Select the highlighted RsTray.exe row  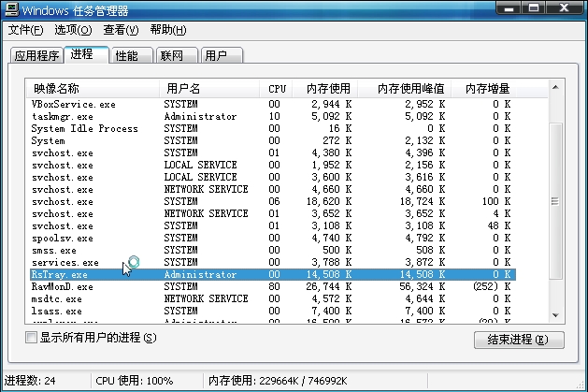click(x=273, y=274)
